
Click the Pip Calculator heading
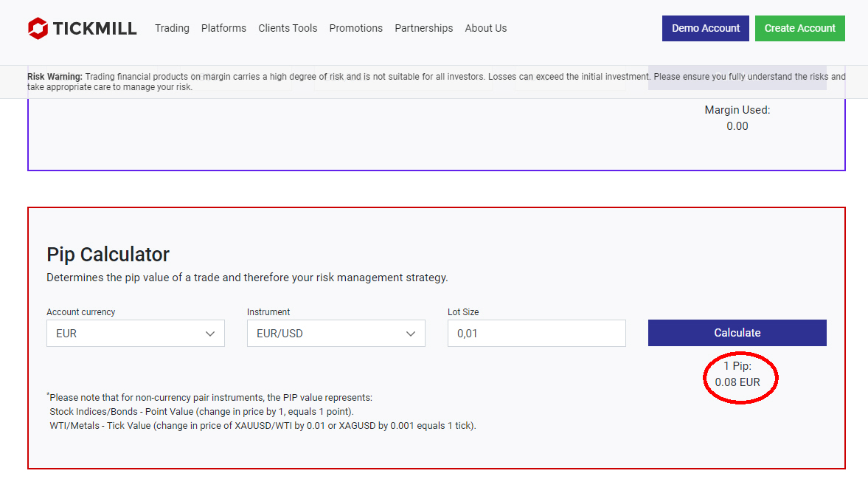[108, 255]
